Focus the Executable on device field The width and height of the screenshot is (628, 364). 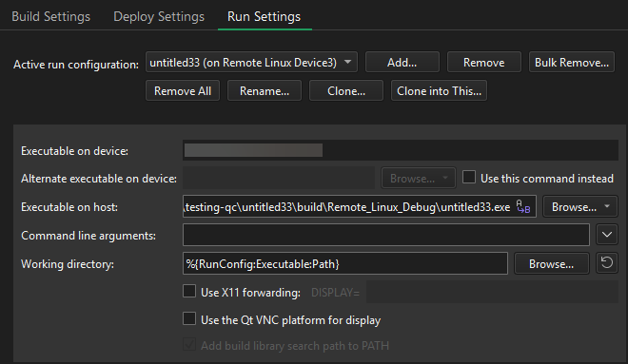tap(401, 150)
